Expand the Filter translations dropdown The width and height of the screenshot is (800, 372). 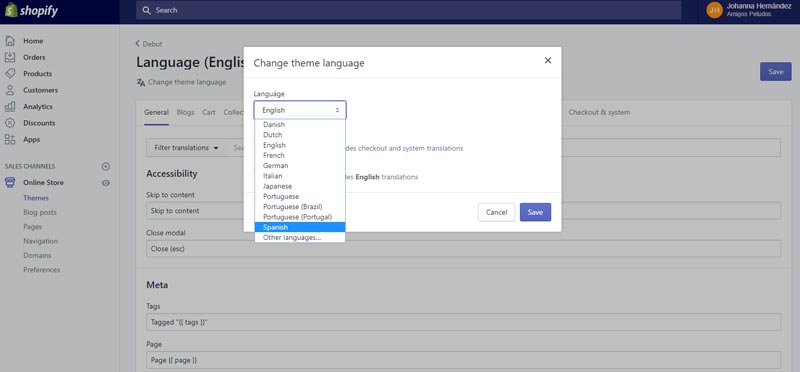coord(186,147)
